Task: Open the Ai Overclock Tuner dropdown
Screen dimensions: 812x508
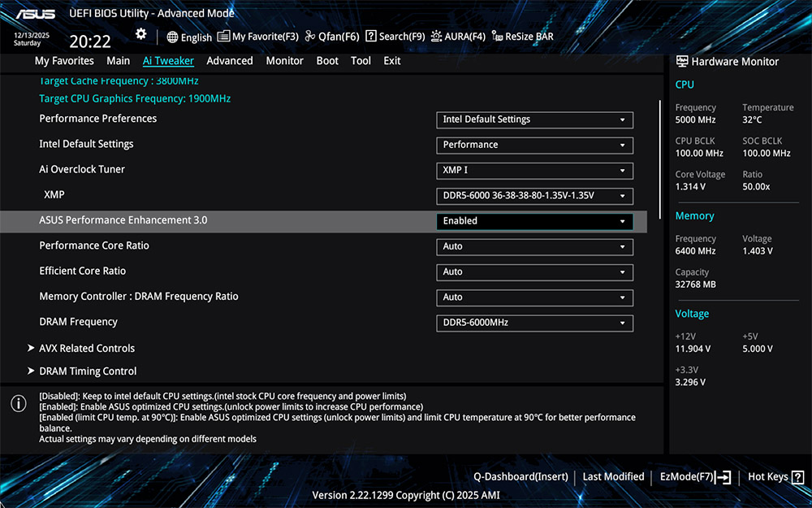Action: point(534,170)
